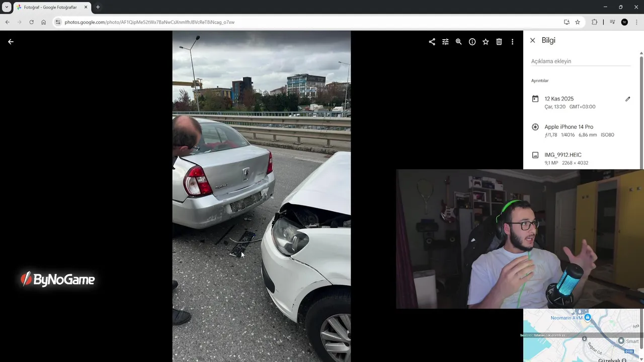Image resolution: width=644 pixels, height=362 pixels.
Task: Select the IMG_9912.HEIC filename
Action: [x=562, y=155]
